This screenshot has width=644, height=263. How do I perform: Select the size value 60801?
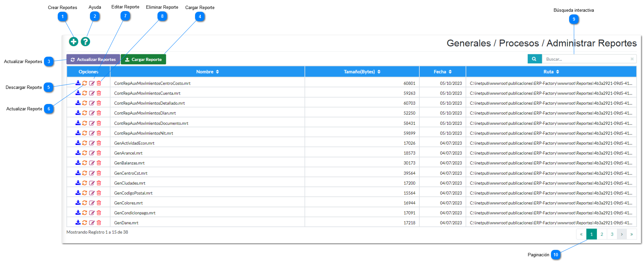[409, 83]
